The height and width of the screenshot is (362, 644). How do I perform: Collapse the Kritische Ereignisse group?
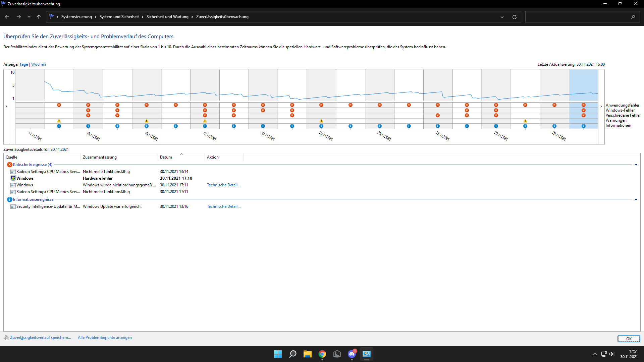[636, 165]
